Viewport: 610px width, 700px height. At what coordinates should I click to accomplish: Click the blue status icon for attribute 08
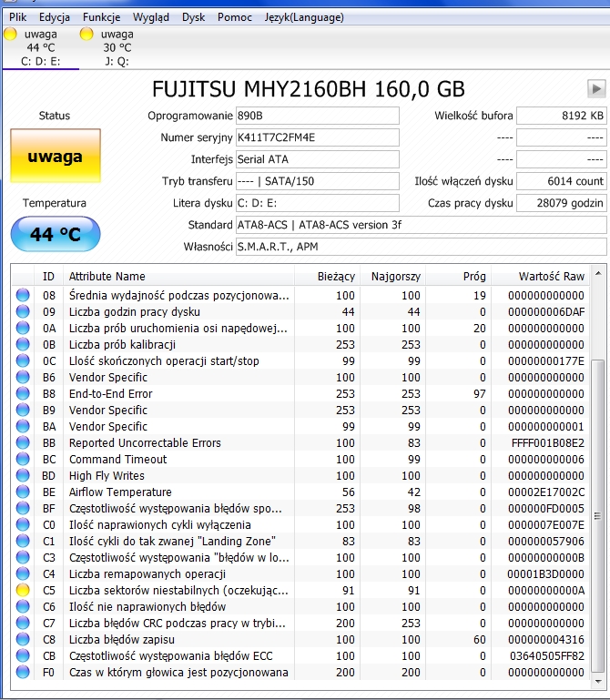[23, 295]
